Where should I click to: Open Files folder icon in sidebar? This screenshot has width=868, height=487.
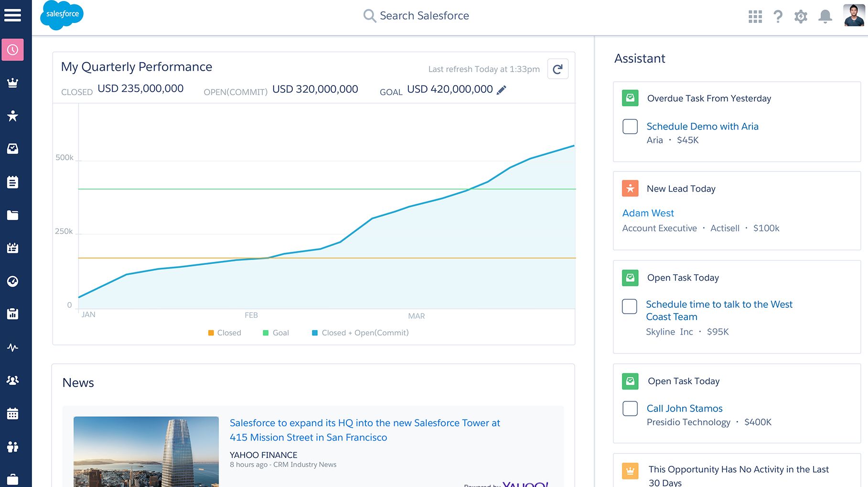point(12,215)
